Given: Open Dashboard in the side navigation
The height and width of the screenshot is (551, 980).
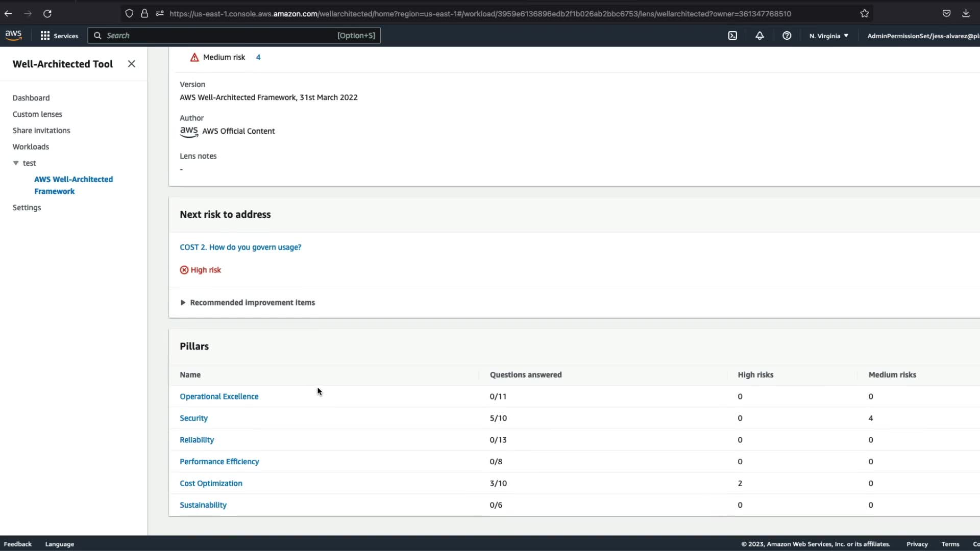Looking at the screenshot, I should click(x=31, y=98).
